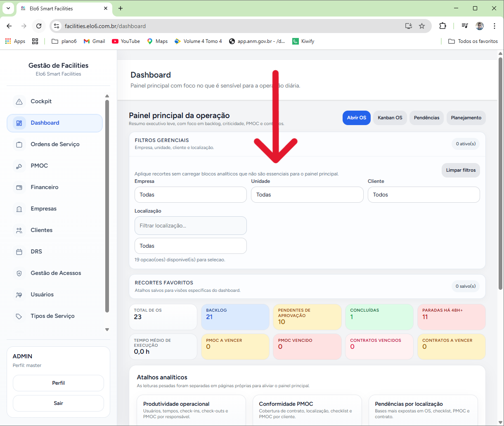Open the Conformidade PMOC shortcut

pyautogui.click(x=307, y=410)
